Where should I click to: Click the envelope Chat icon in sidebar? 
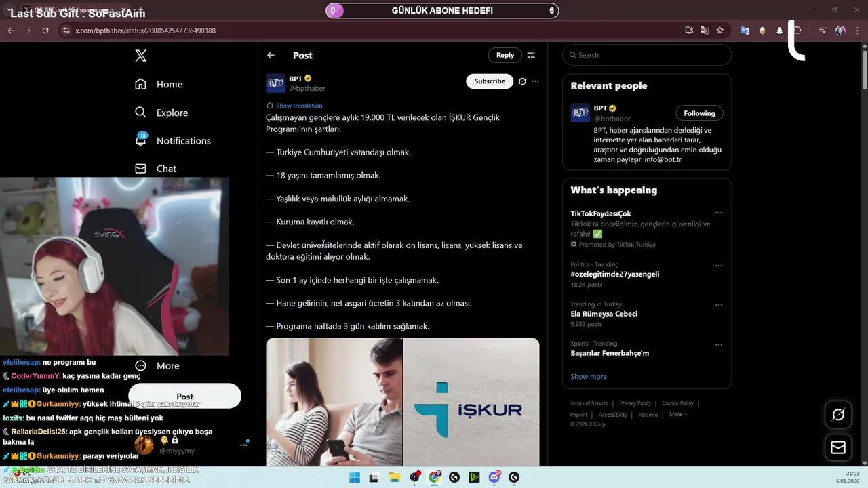point(140,168)
